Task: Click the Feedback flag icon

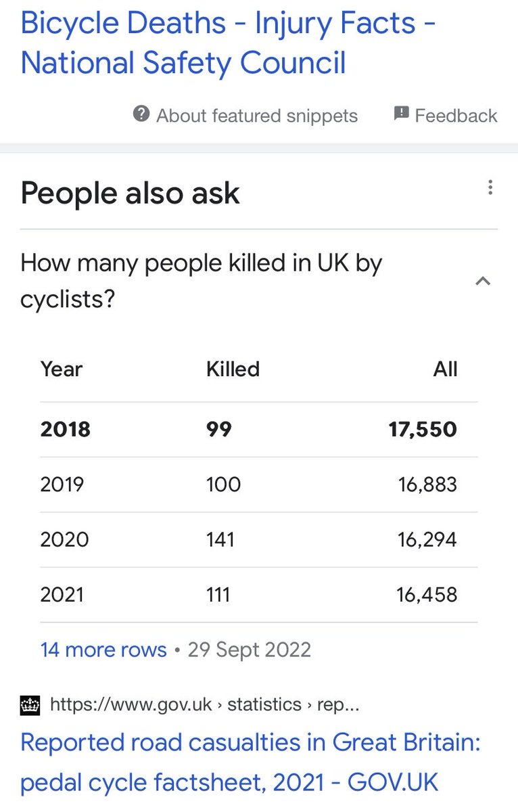Action: click(401, 114)
